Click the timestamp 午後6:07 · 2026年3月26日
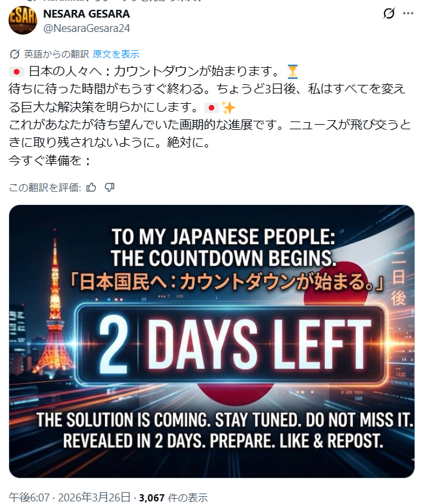The image size is (423, 504). tap(69, 497)
